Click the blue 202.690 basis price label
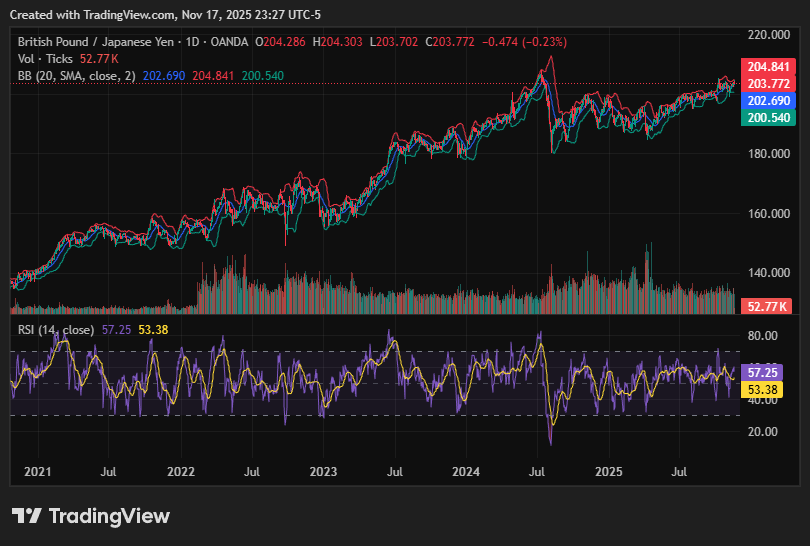810x546 pixels. 769,101
